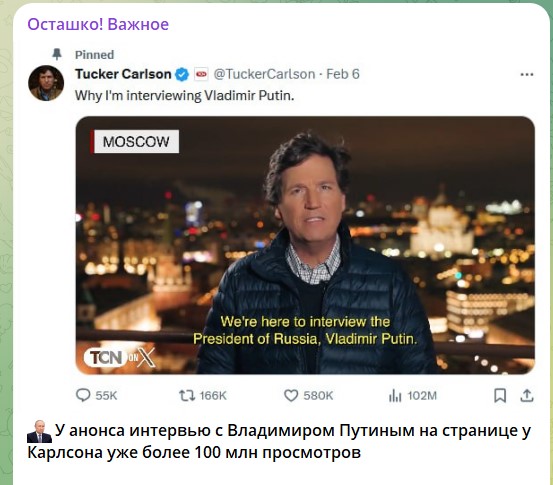Open the three-dot more options menu

coord(527,74)
